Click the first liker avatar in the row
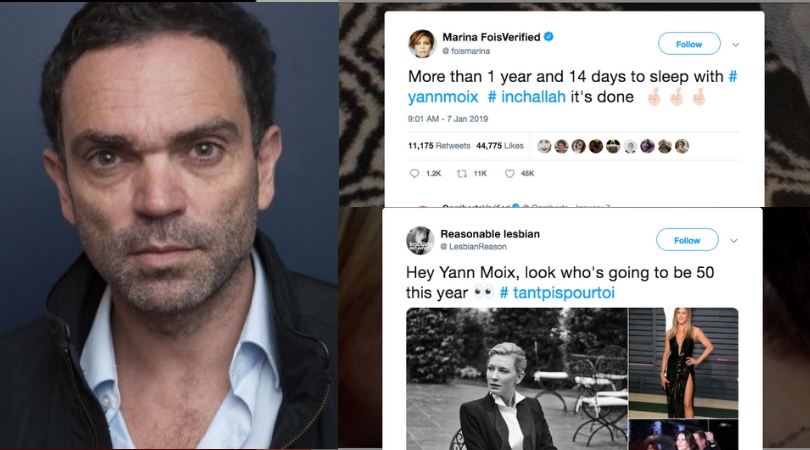This screenshot has height=450, width=810. [544, 146]
